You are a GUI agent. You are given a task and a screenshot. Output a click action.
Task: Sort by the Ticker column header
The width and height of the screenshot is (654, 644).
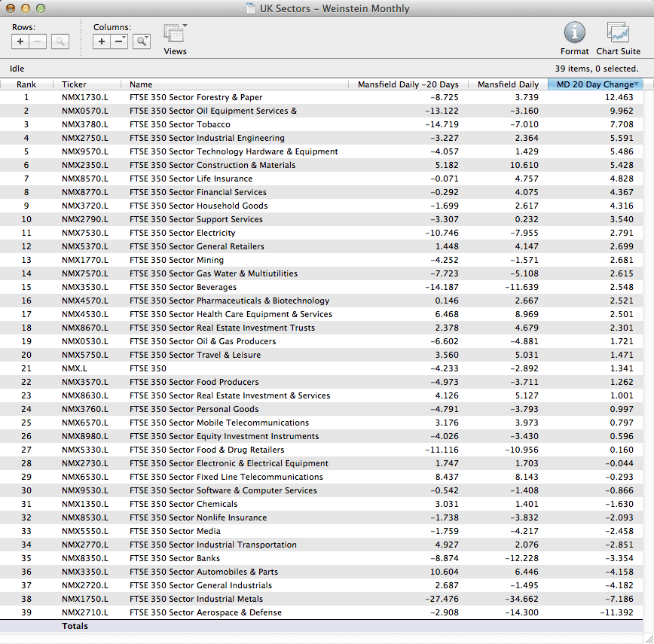74,84
